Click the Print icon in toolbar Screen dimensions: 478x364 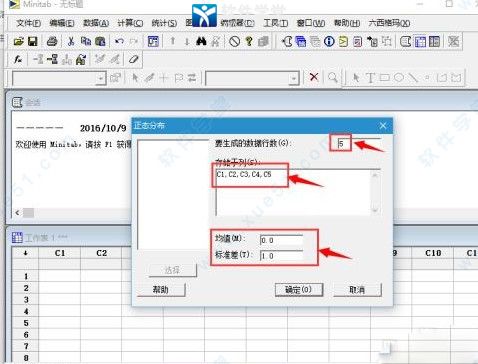(x=52, y=41)
